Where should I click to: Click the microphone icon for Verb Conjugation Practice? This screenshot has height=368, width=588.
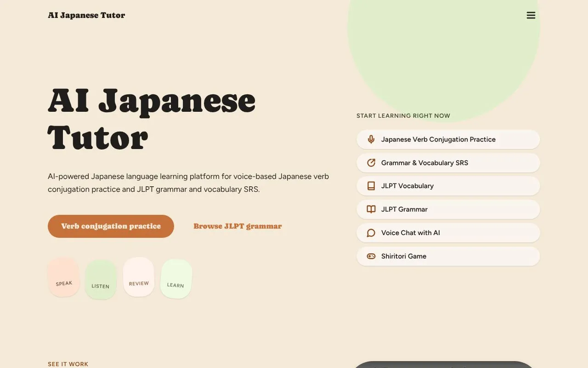371,139
